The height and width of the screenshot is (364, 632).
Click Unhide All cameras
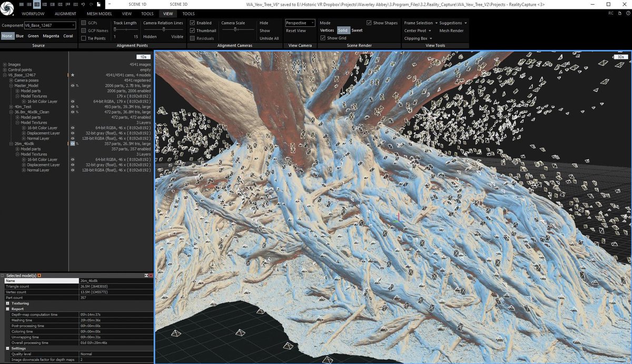point(269,38)
